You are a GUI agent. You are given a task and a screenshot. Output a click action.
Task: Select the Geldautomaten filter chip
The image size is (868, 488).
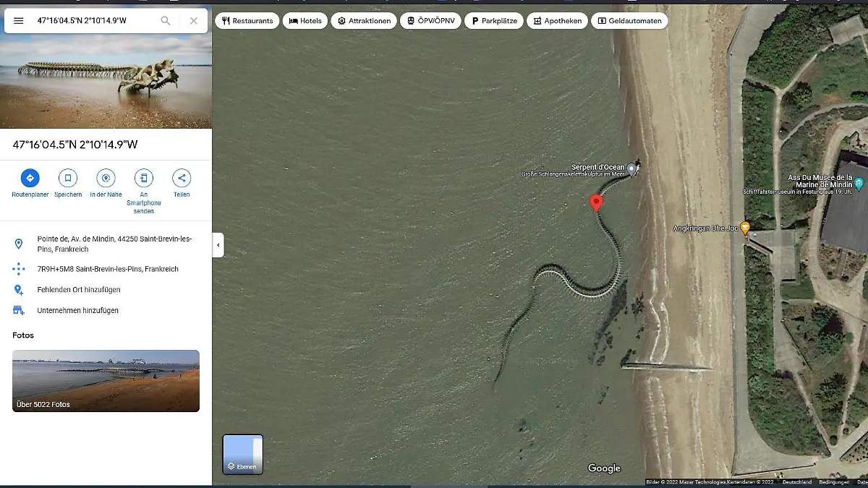(629, 21)
